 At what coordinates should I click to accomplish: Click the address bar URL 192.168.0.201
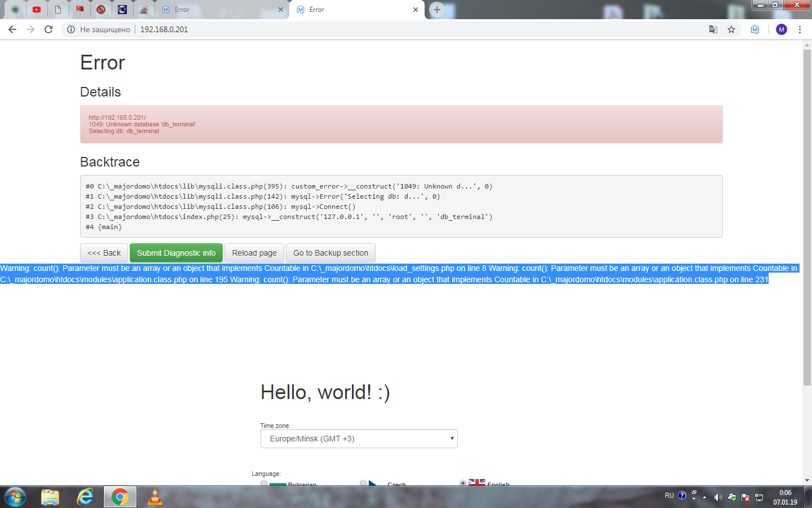point(164,29)
